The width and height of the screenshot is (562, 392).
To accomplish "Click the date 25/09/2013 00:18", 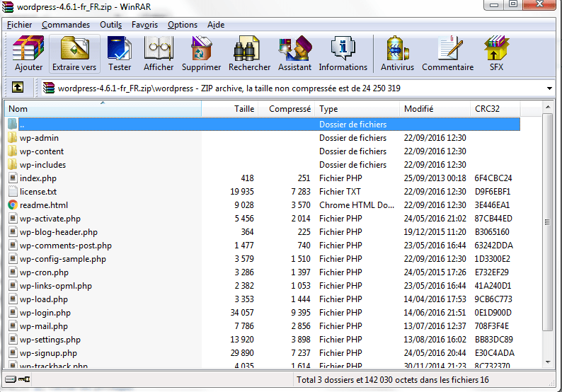I will coord(435,178).
